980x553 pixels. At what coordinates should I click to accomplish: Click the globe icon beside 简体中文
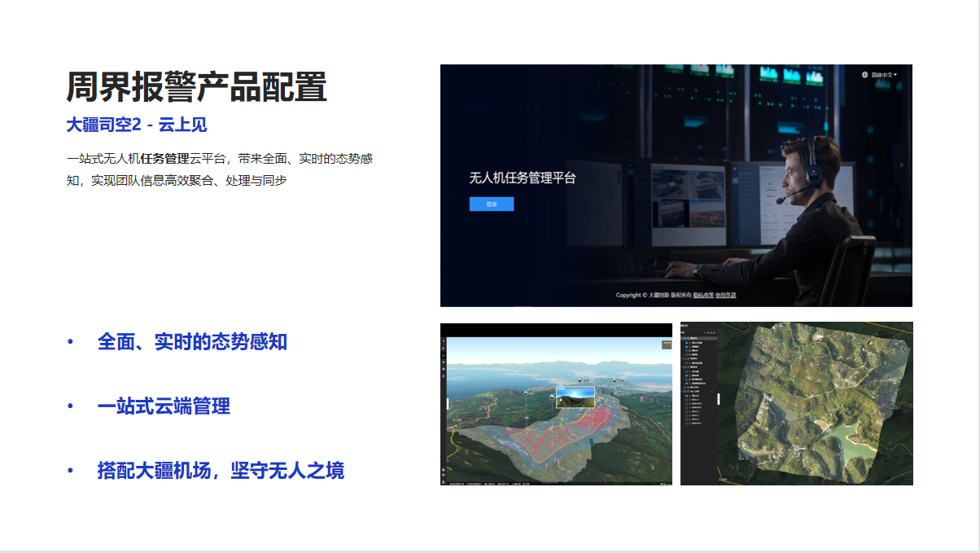pyautogui.click(x=865, y=75)
